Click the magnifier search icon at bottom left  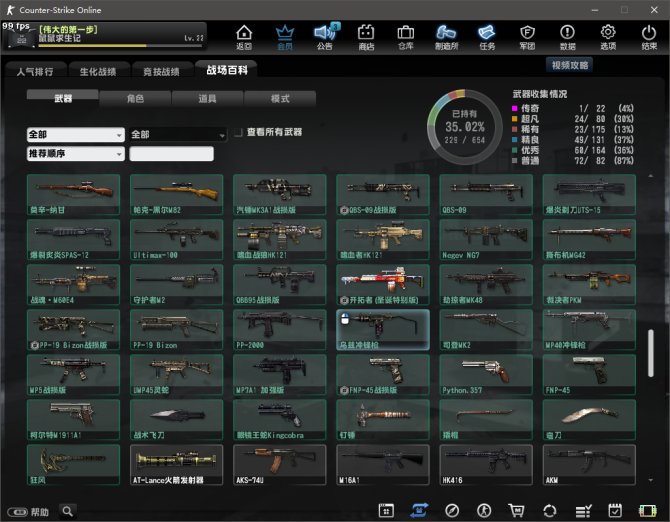click(68, 511)
